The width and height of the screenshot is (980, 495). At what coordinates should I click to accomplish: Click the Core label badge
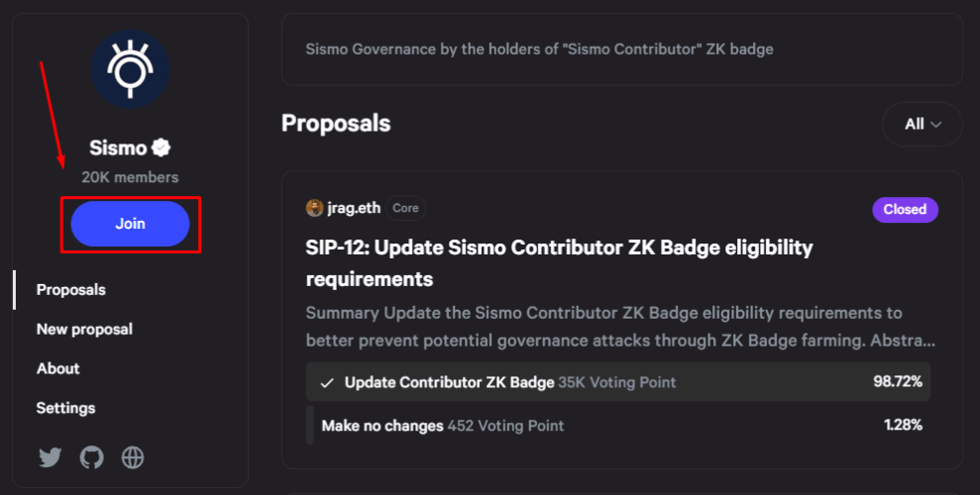point(405,208)
